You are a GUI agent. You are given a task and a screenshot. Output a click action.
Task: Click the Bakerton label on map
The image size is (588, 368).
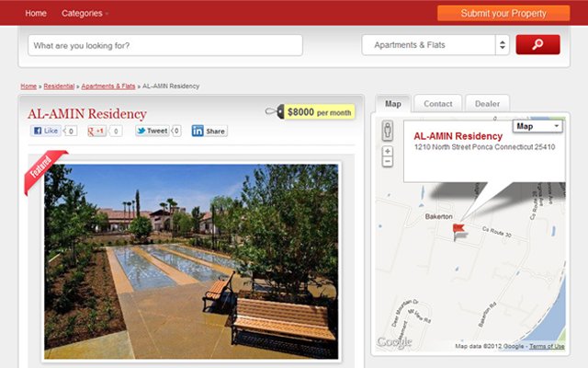439,216
